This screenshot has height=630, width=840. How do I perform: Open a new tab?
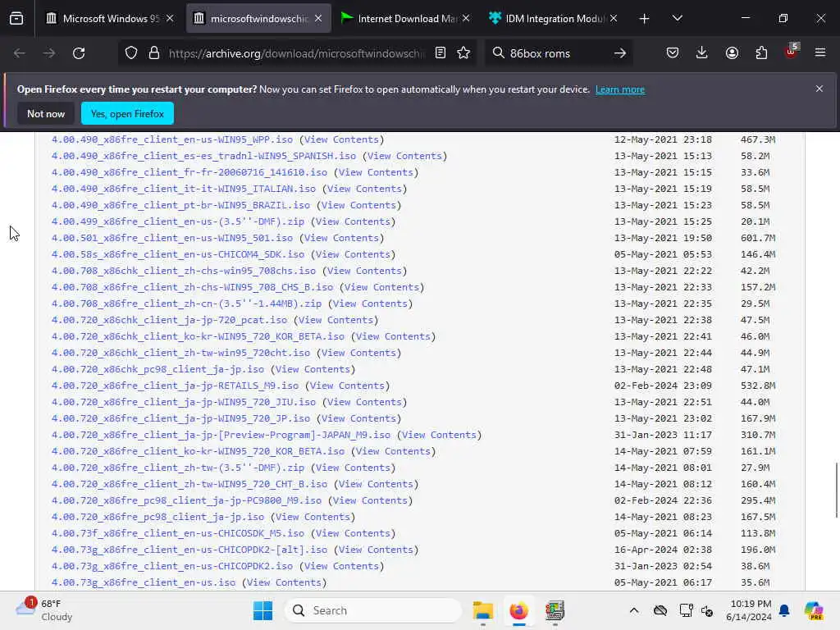[x=644, y=19]
